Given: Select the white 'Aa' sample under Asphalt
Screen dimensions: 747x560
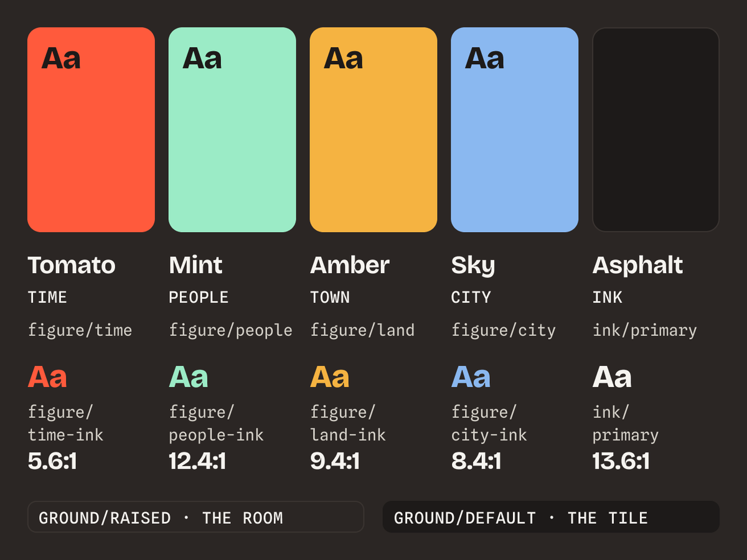Looking at the screenshot, I should [613, 377].
